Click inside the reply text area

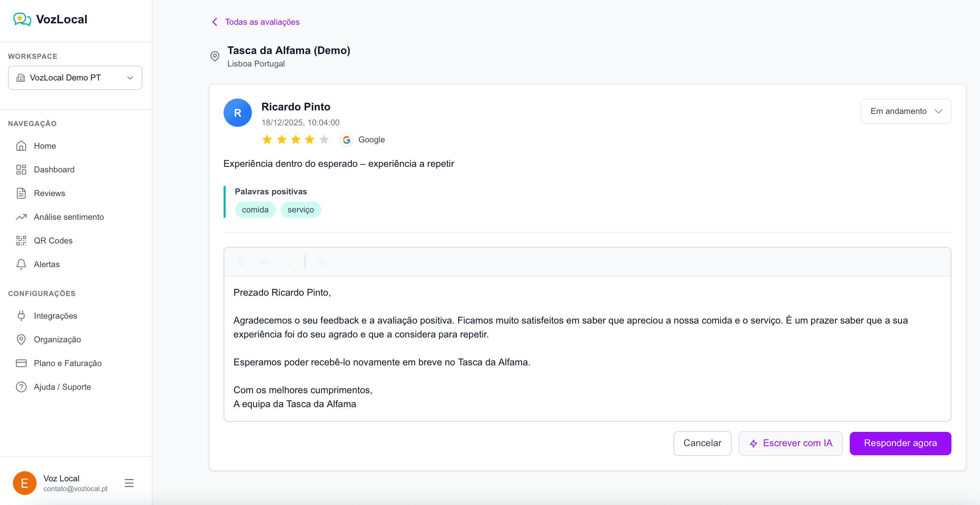(587, 348)
